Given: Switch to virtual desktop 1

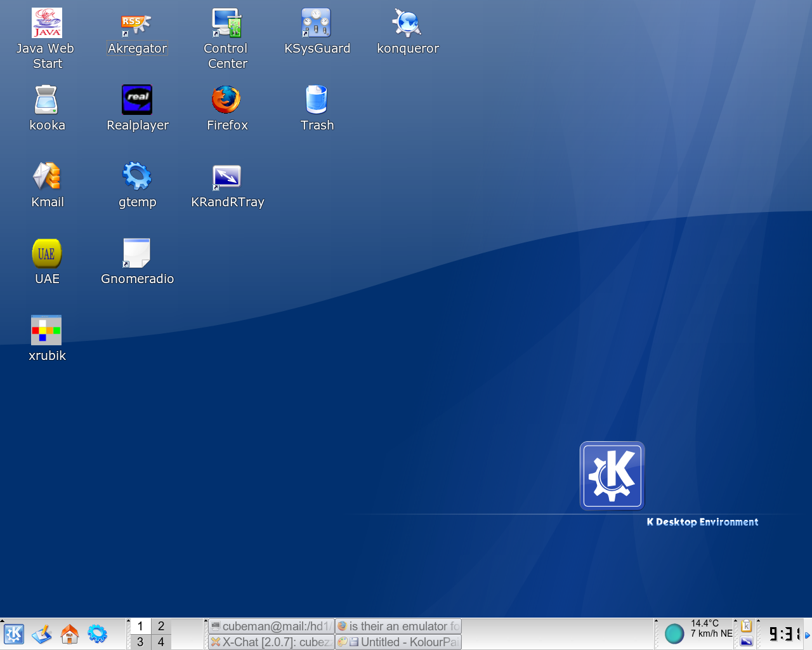Looking at the screenshot, I should point(140,626).
